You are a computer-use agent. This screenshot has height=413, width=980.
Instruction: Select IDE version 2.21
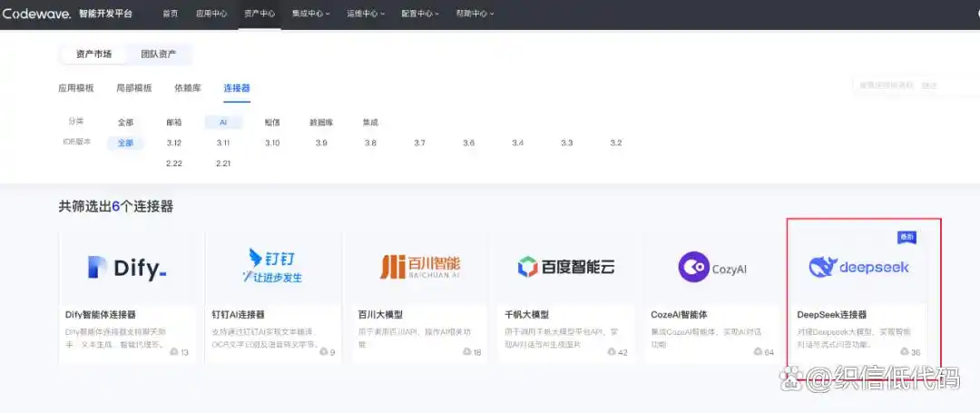click(x=223, y=163)
